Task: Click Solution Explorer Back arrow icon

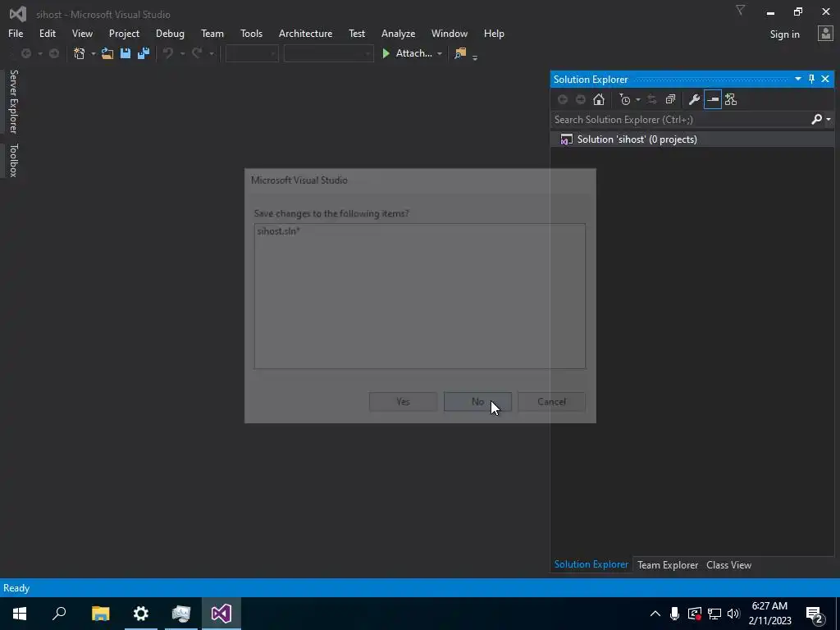Action: (563, 99)
